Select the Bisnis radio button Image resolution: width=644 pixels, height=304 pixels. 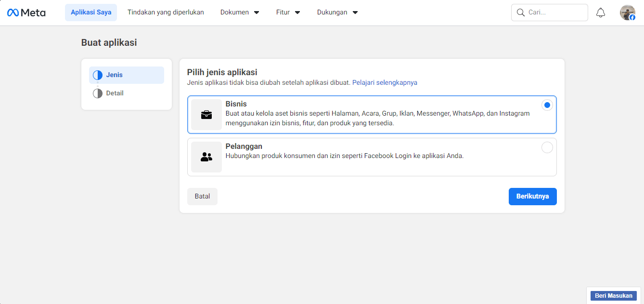[547, 105]
